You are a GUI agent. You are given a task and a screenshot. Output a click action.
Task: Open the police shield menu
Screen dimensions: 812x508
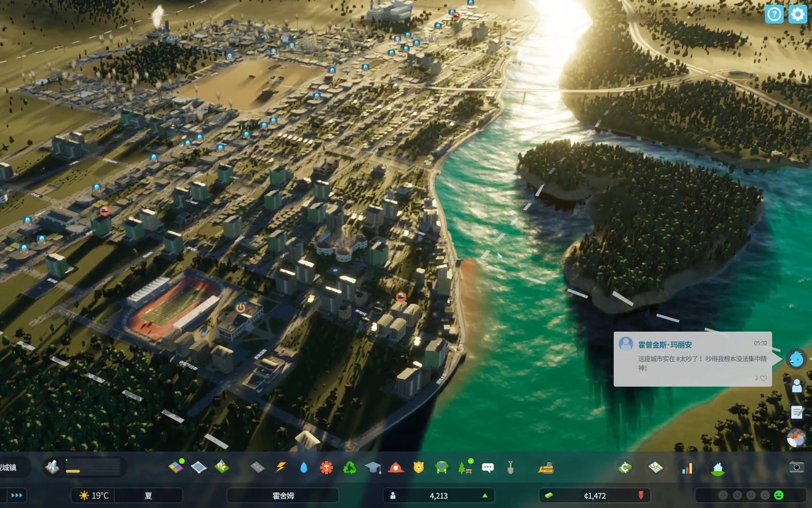tap(419, 467)
